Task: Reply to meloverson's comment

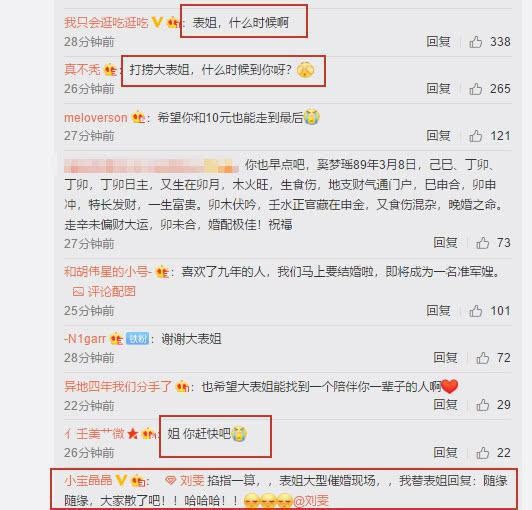Action: (x=438, y=136)
